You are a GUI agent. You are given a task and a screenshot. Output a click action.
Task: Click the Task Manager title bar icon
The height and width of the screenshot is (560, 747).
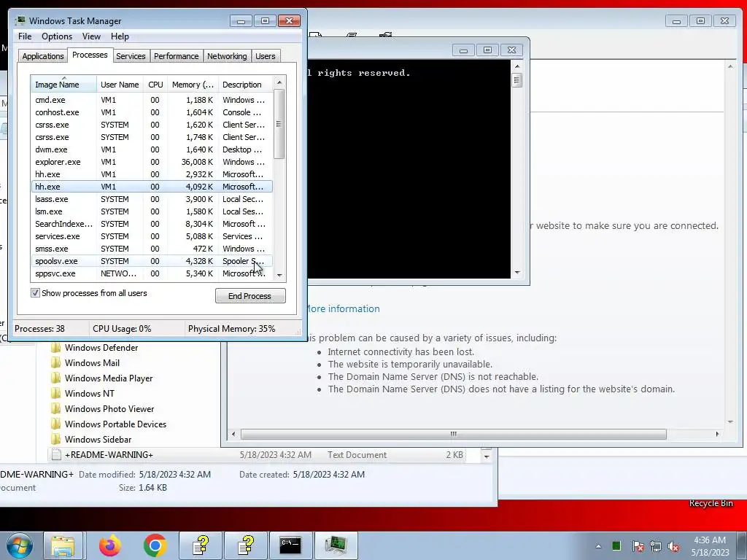point(20,21)
